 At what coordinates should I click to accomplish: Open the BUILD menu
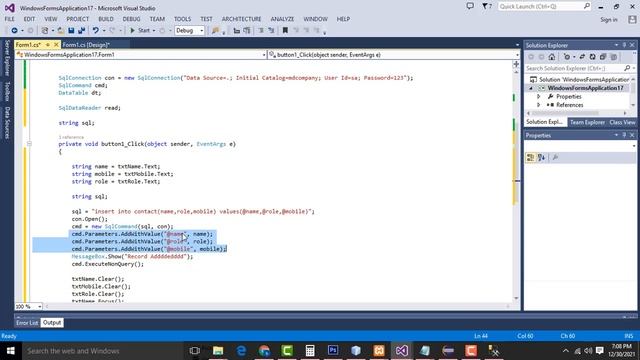click(106, 19)
